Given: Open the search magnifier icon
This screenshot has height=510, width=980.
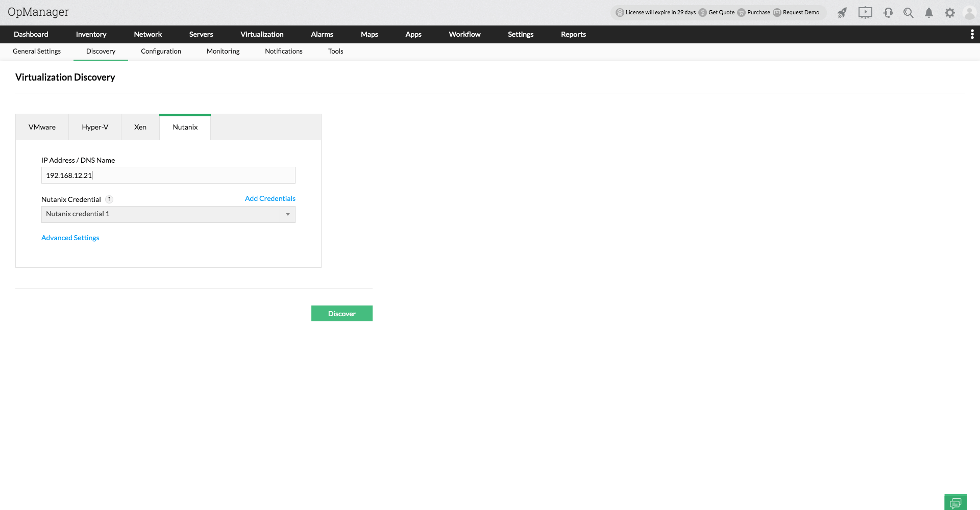Looking at the screenshot, I should click(909, 13).
